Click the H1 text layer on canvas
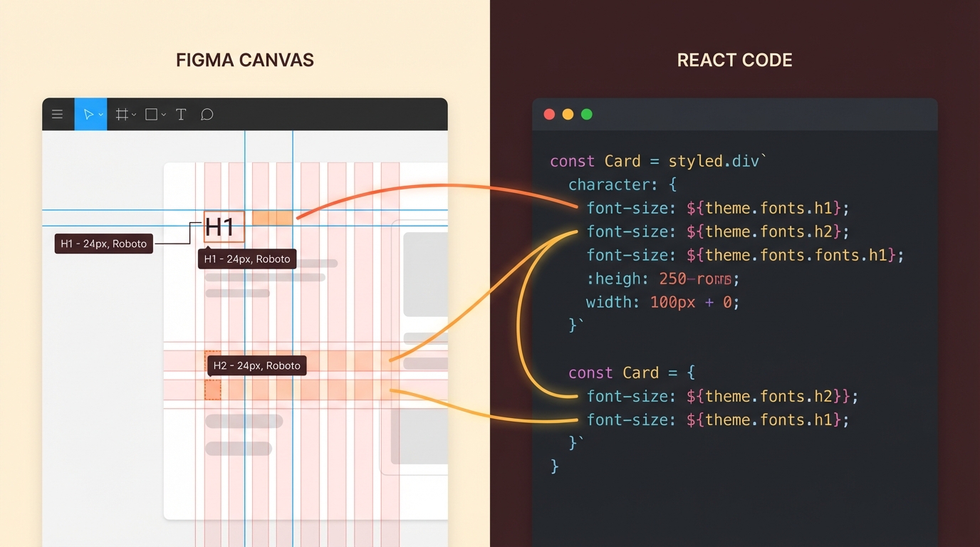The image size is (980, 547). [221, 226]
